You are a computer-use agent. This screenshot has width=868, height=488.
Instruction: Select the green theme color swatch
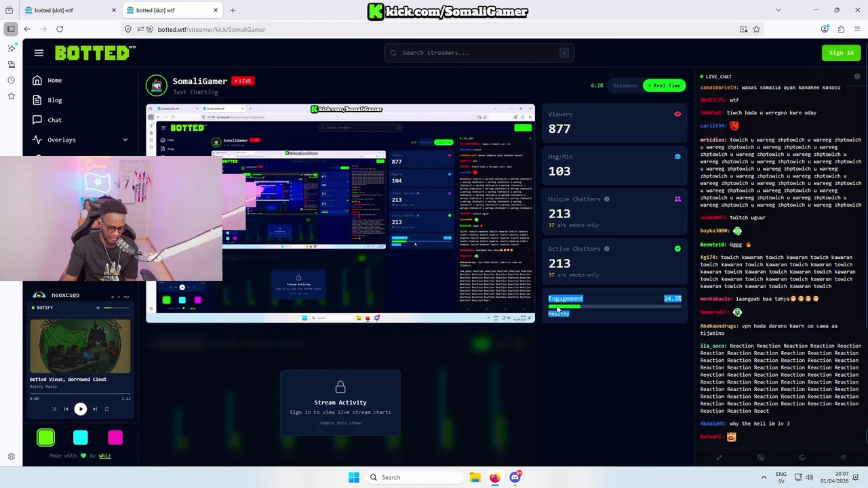point(45,438)
